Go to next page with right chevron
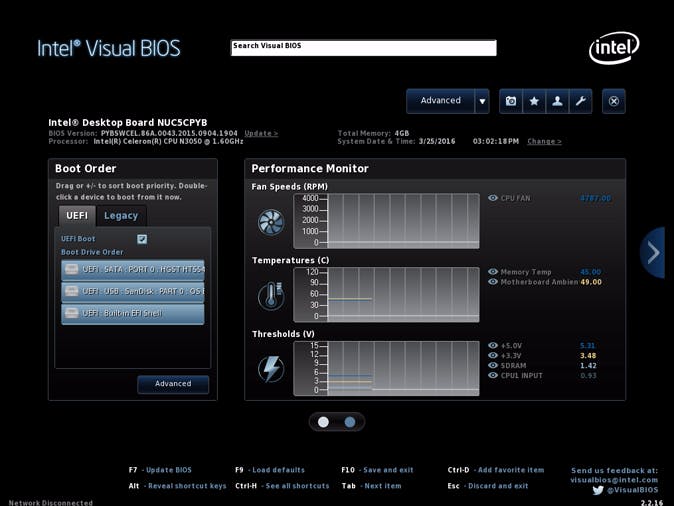Viewport: 674px width, 506px height. [653, 253]
